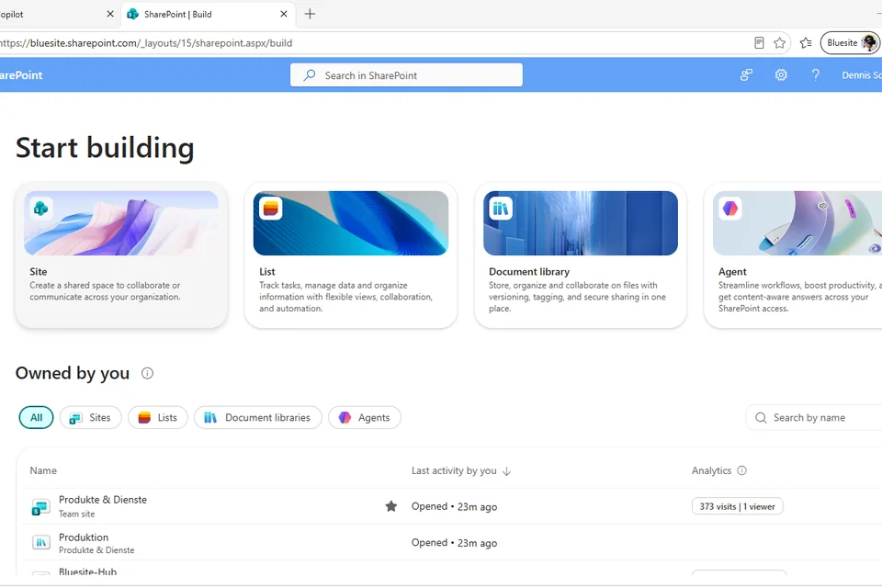Sort by the Name column header

tap(43, 470)
